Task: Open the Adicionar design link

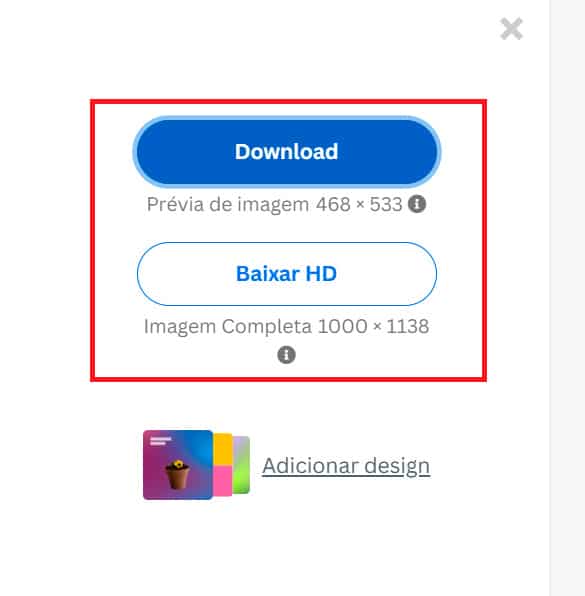Action: 346,466
